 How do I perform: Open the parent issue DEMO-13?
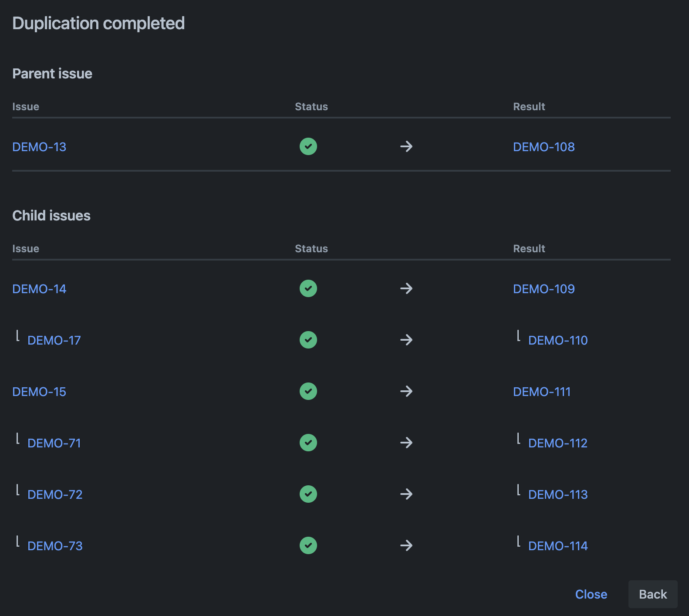coord(39,147)
